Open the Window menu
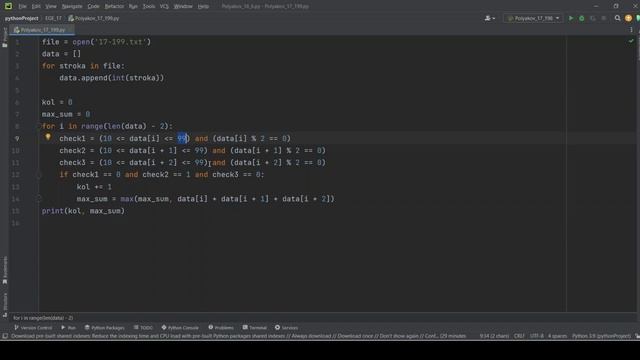 (x=183, y=6)
